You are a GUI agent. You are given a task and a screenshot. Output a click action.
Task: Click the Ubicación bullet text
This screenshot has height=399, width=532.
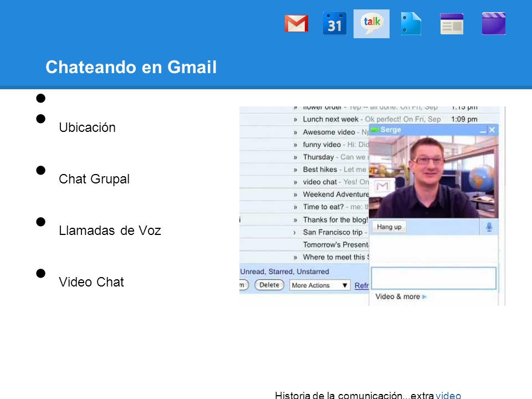click(x=87, y=127)
